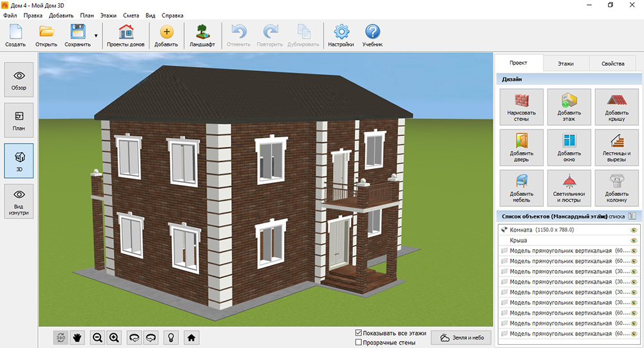Image resolution: width=644 pixels, height=348 pixels.
Task: Open Светильники и люстры tool
Action: pos(569,188)
